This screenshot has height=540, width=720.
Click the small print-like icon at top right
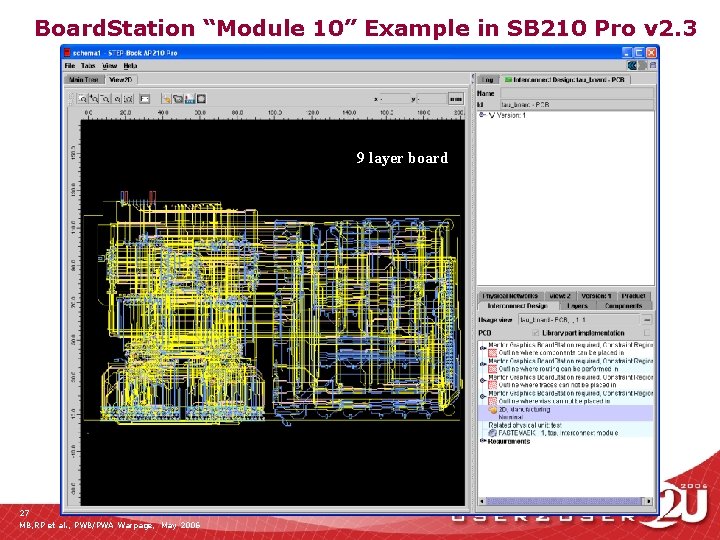pos(652,66)
